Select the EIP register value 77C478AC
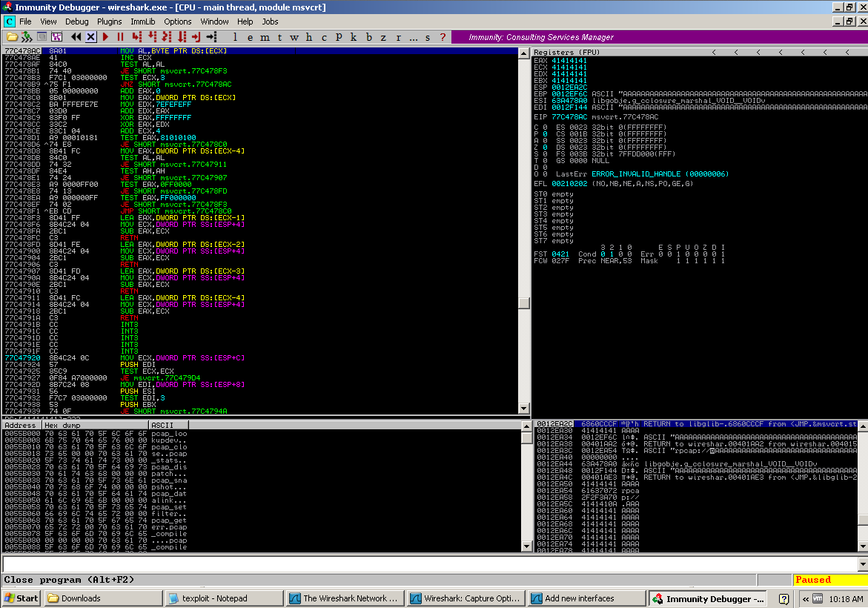This screenshot has height=608, width=868. 569,117
